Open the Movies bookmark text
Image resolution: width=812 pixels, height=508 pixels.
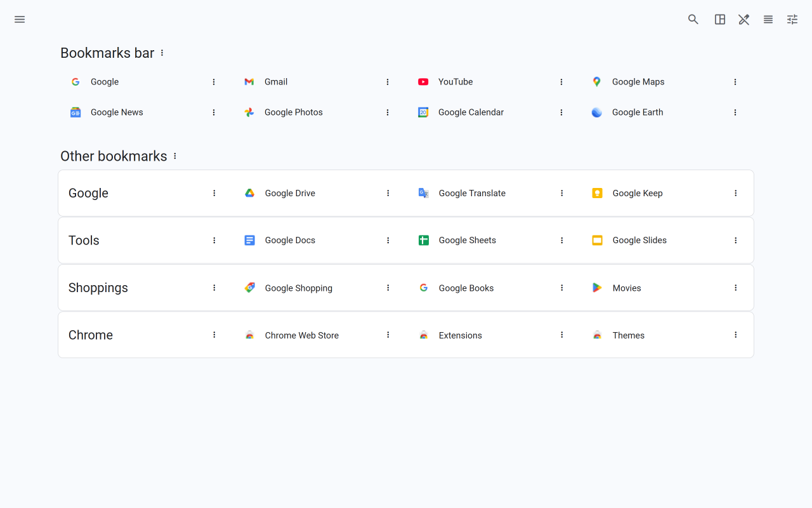point(627,288)
